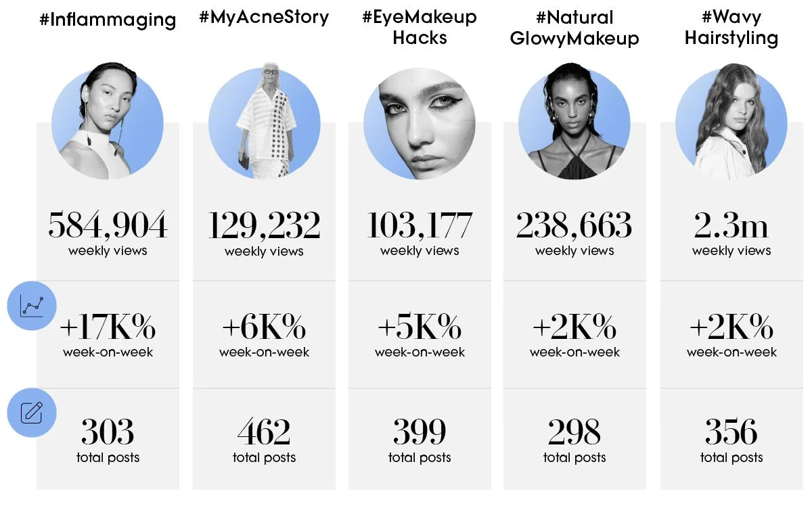812x506 pixels.
Task: Click the line graph trend icon
Action: pyautogui.click(x=32, y=306)
